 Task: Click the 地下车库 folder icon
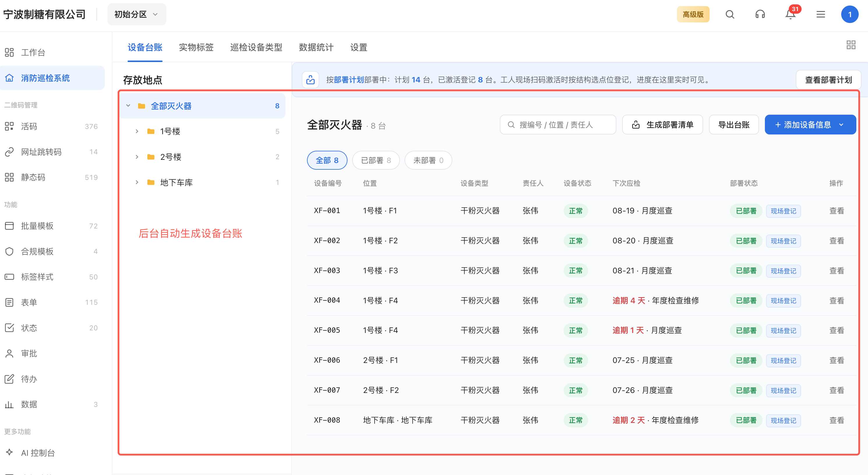point(151,182)
